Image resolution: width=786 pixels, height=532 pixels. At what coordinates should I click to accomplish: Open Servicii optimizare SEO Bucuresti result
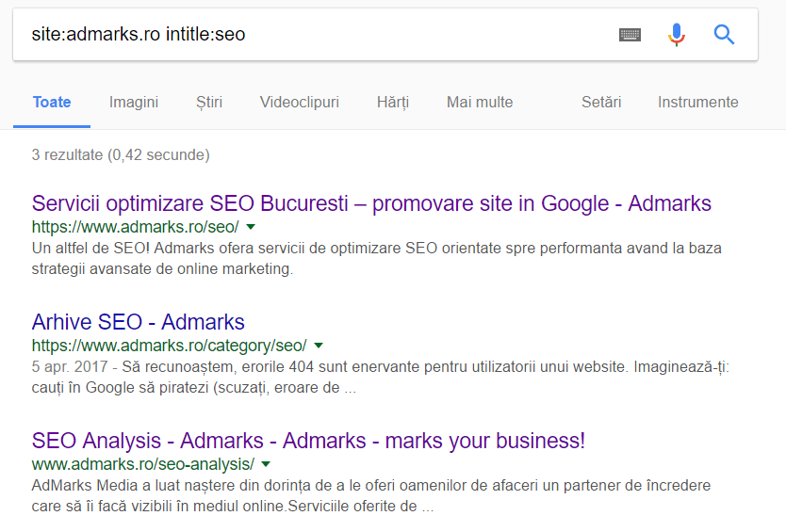point(371,203)
